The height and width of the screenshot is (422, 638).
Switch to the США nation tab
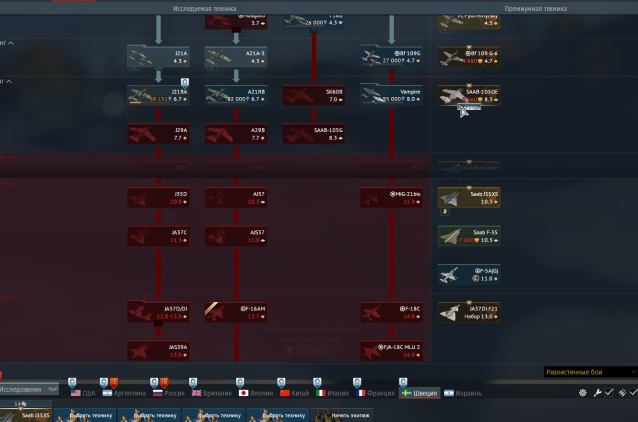[83, 393]
